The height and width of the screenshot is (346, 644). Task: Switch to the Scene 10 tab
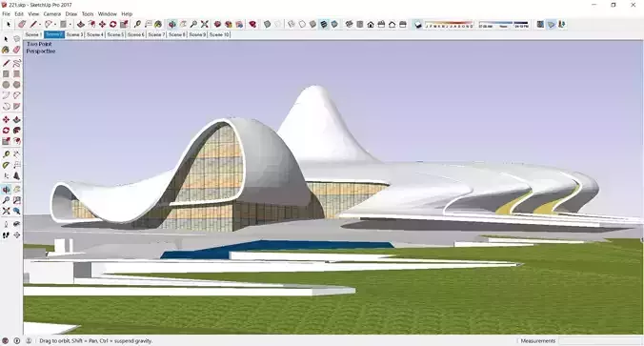[219, 34]
